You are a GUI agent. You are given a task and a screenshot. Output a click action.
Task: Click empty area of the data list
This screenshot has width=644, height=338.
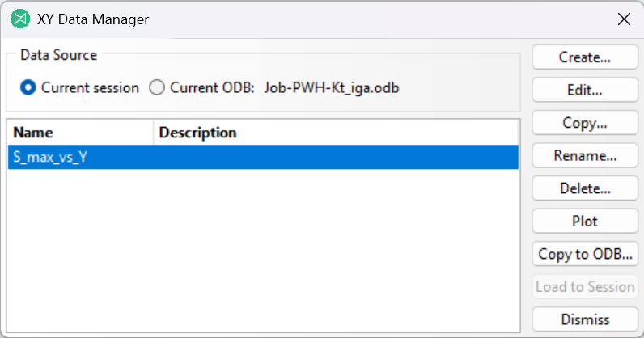pos(263,250)
